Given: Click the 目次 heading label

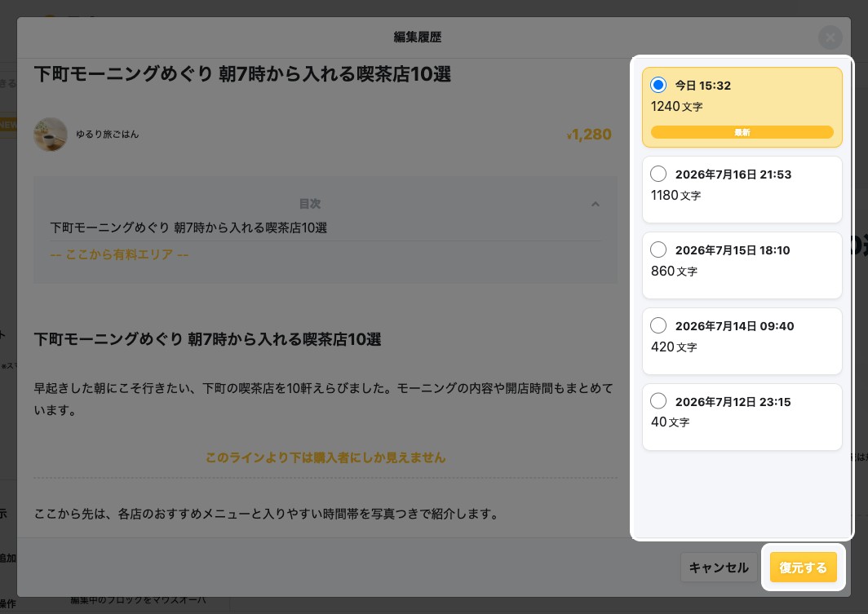Looking at the screenshot, I should tap(310, 204).
